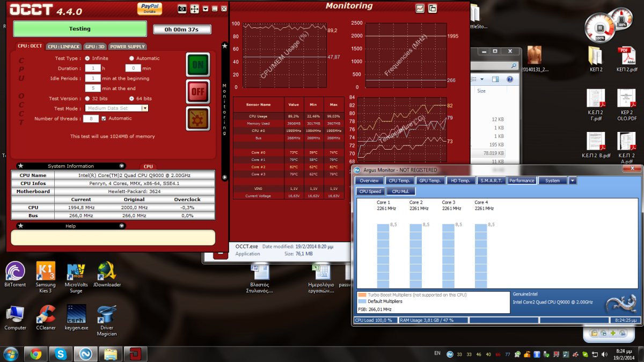
Task: Toggle Automatic number of threads checkbox
Action: click(104, 119)
